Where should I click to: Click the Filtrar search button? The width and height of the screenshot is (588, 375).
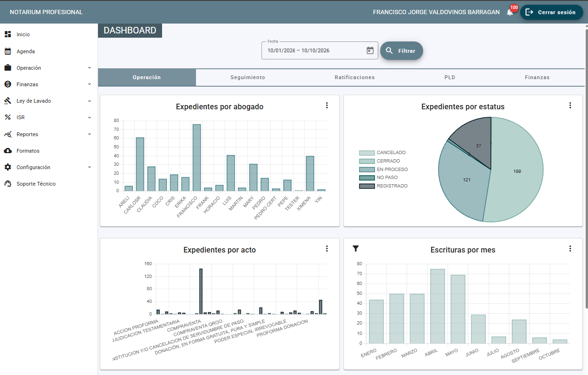pyautogui.click(x=401, y=50)
